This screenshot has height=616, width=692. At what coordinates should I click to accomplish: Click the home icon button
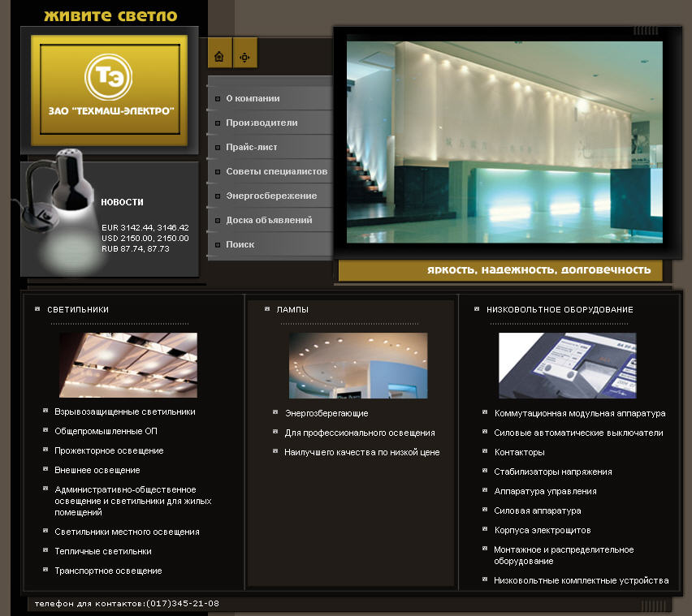click(x=219, y=57)
